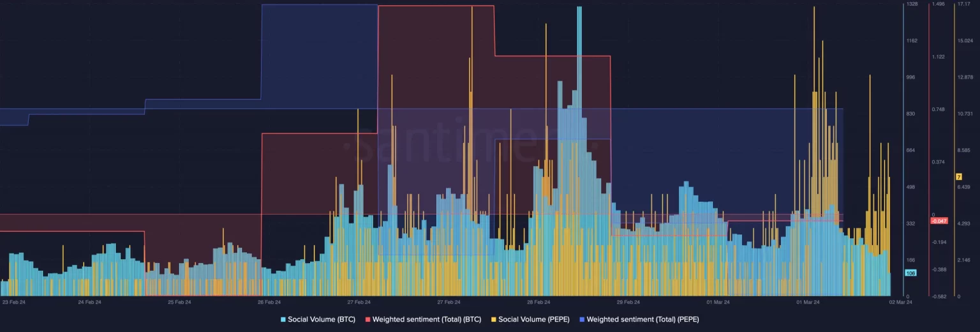This screenshot has height=332, width=980.
Task: Click the yellow 7 value badge
Action: pyautogui.click(x=958, y=177)
